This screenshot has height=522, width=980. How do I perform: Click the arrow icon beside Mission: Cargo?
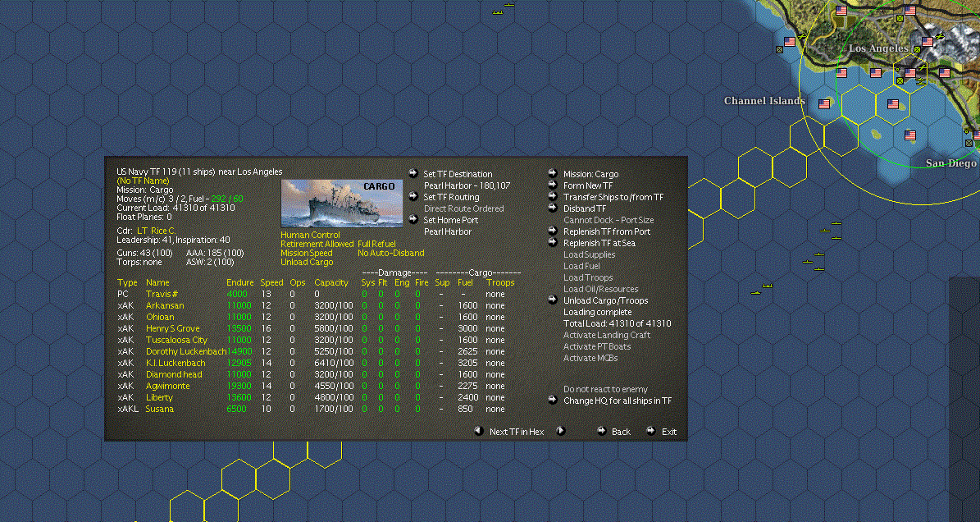coord(553,173)
